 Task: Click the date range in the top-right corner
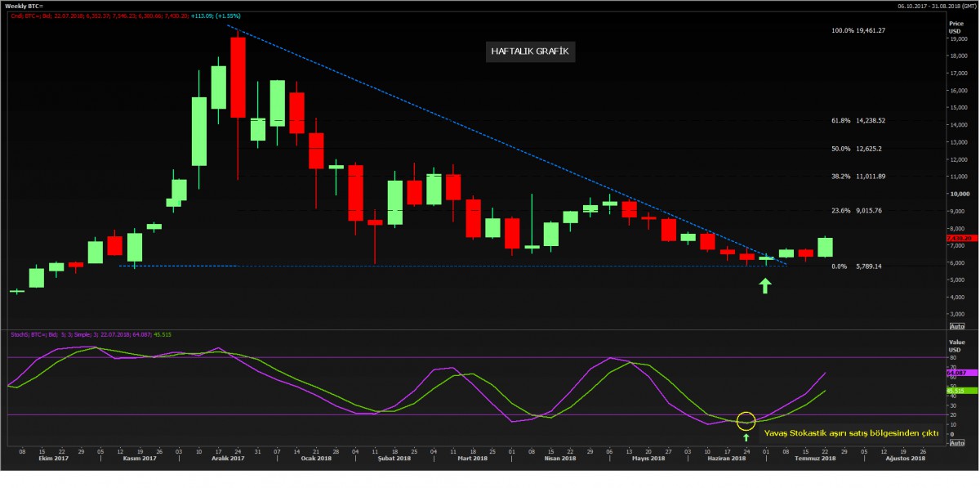[935, 5]
